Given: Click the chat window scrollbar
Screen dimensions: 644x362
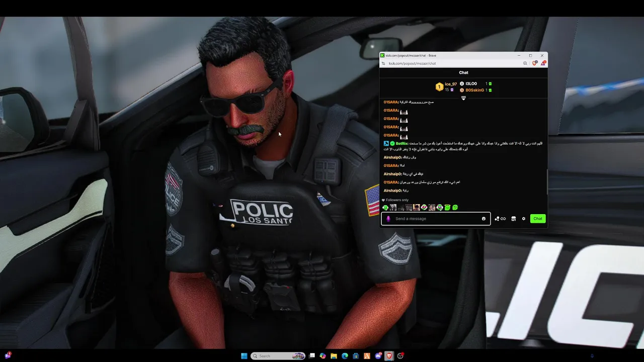Looking at the screenshot, I should coord(546,181).
